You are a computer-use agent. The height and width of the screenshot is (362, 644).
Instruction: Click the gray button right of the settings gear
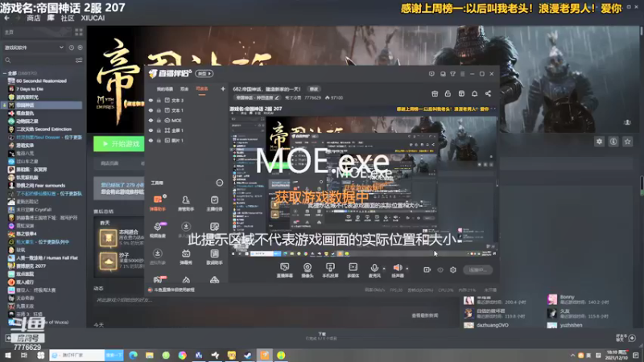(x=477, y=269)
